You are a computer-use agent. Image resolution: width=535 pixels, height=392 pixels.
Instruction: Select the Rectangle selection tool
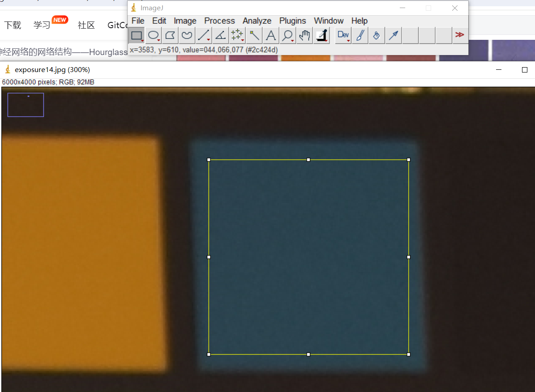point(137,35)
